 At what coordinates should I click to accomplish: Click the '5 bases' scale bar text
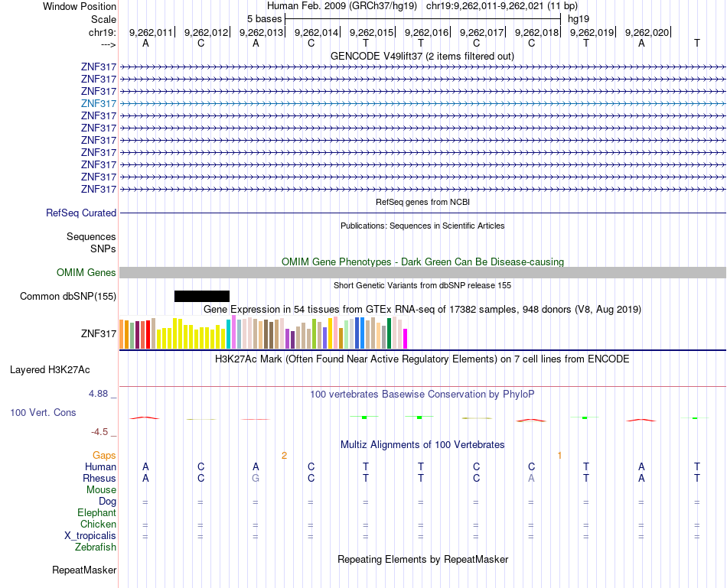(x=264, y=19)
